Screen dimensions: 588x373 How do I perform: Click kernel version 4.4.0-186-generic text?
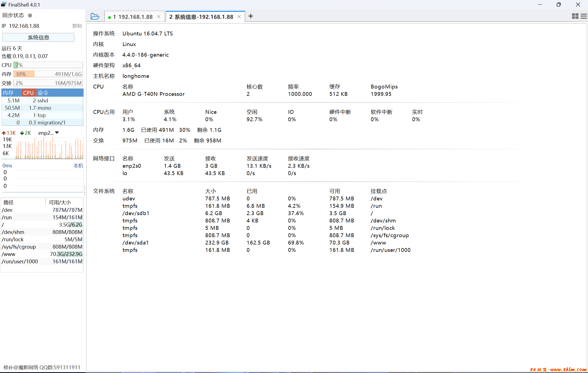(x=145, y=55)
